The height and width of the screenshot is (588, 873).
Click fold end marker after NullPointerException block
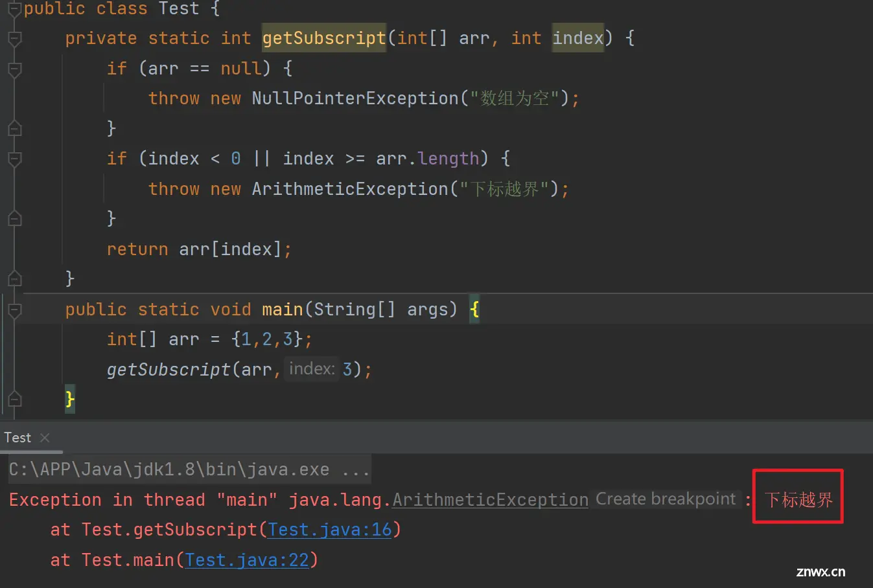[x=14, y=128]
